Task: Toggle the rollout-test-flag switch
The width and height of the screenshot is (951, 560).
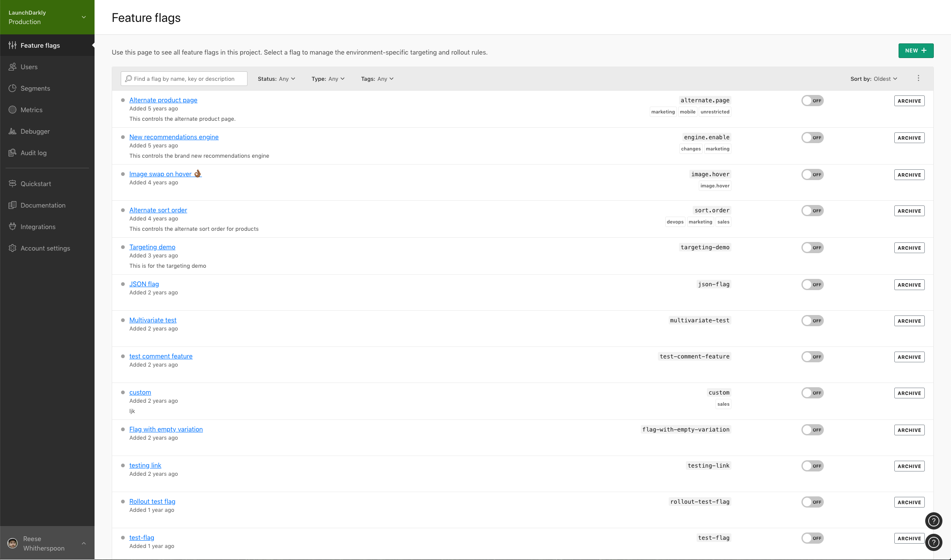Action: [812, 502]
